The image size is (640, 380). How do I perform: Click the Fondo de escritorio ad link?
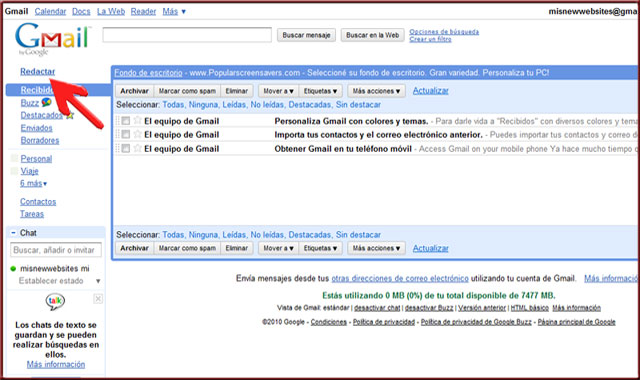coord(148,73)
